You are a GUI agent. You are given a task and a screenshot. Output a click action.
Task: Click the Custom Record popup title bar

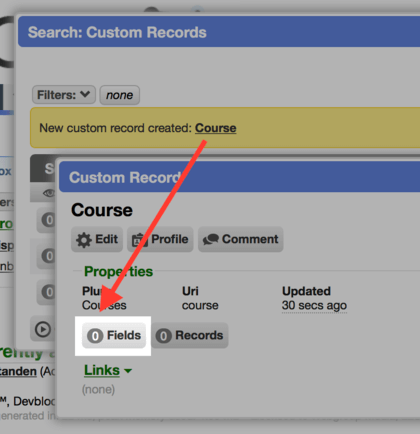239,177
